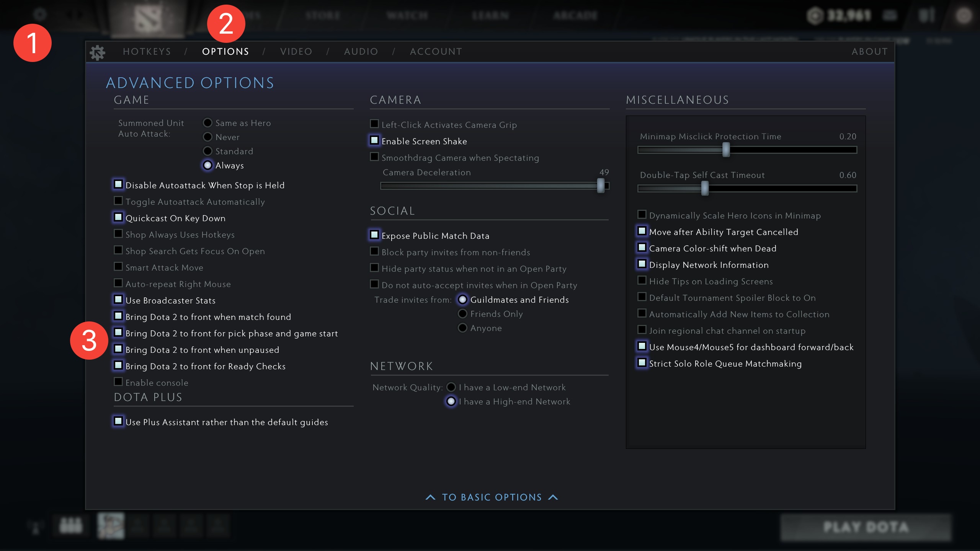Click the up chevron right of To Basic Options
This screenshot has height=551, width=980.
pos(553,497)
